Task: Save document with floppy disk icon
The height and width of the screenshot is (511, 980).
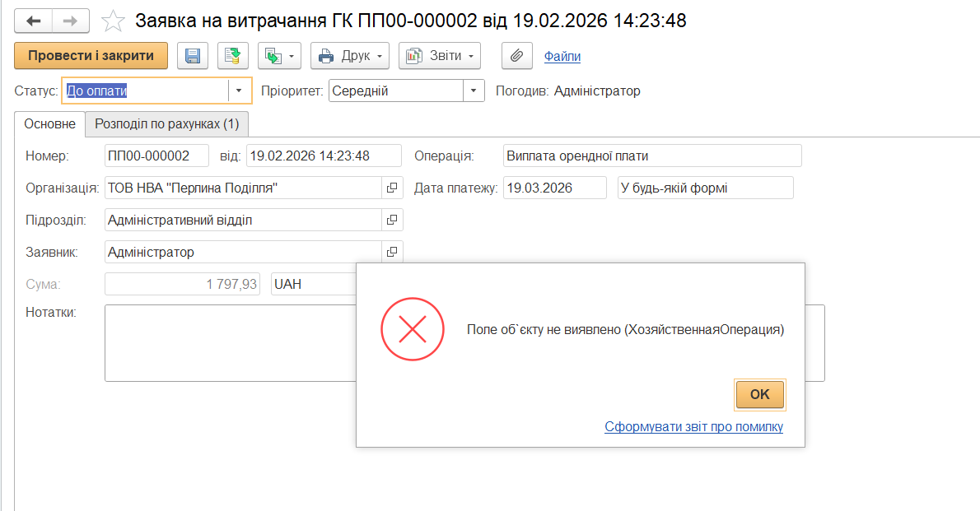Action: pos(193,56)
